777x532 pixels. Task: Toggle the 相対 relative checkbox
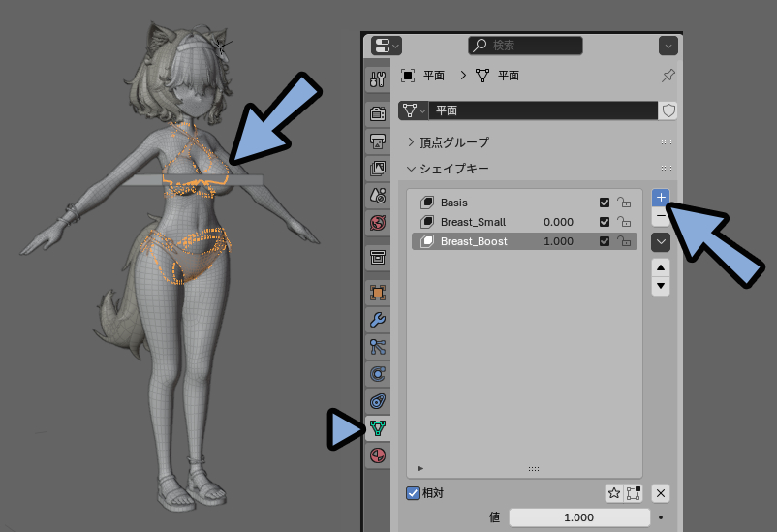point(413,493)
